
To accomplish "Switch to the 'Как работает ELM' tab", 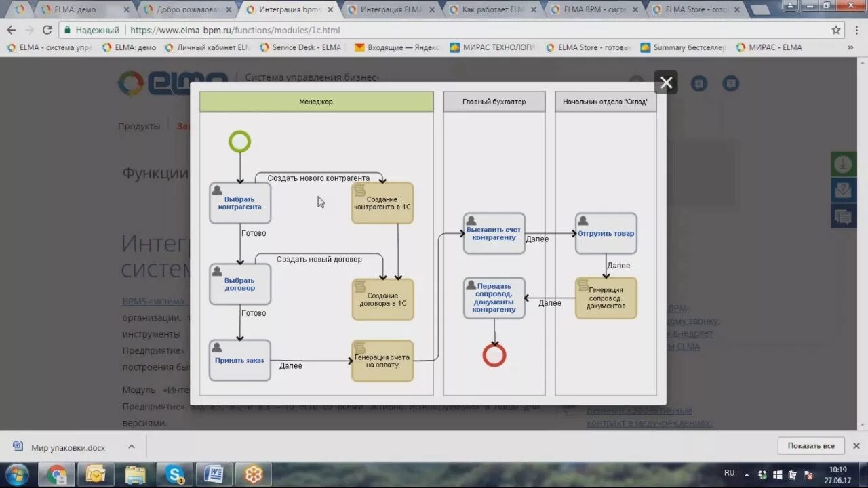I will 492,9.
